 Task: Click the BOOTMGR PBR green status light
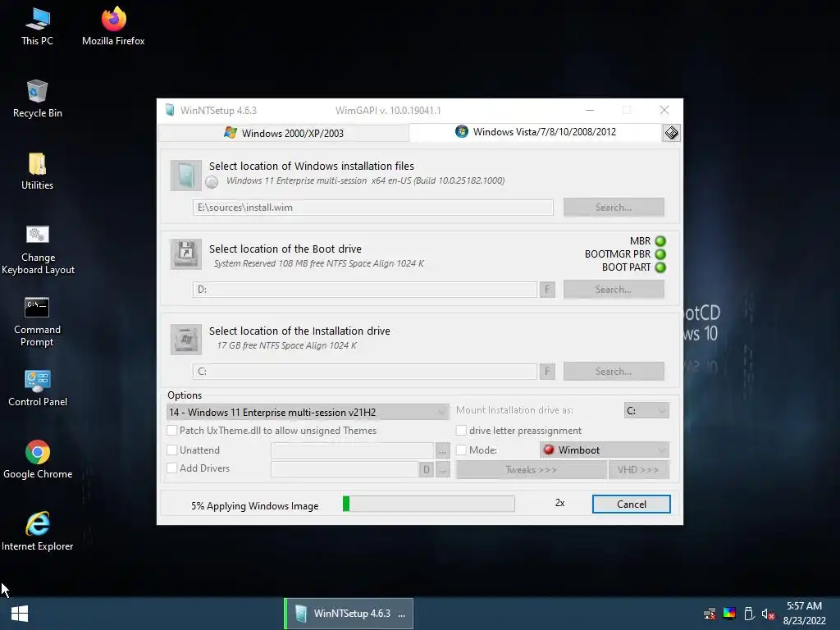click(x=660, y=254)
